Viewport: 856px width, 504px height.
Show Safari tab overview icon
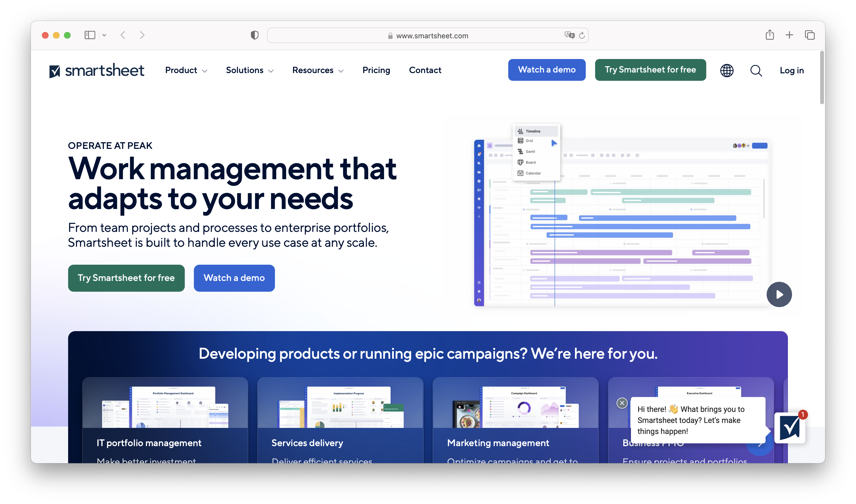(x=809, y=35)
